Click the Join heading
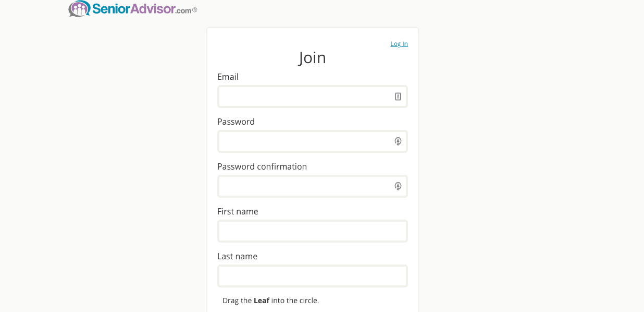Screen dimensions: 644x312 312,57
